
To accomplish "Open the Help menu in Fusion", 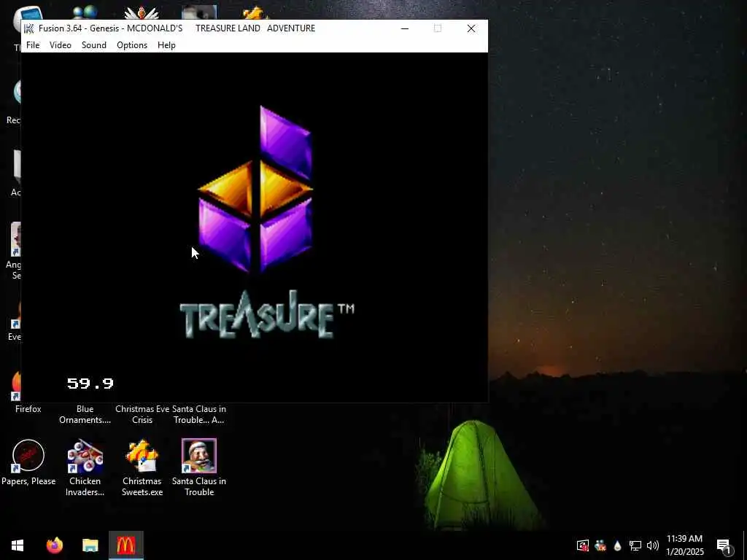I will point(167,44).
